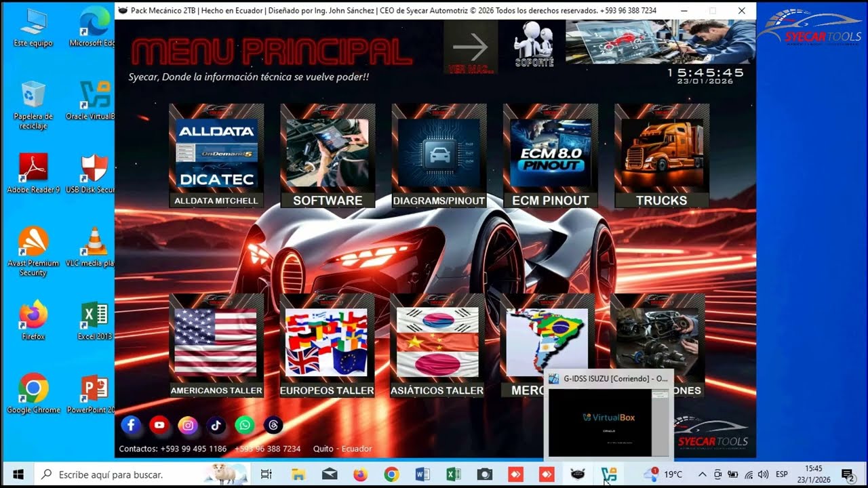Open the ALLDATA MITCHELL tile
868x488 pixels.
pyautogui.click(x=216, y=156)
